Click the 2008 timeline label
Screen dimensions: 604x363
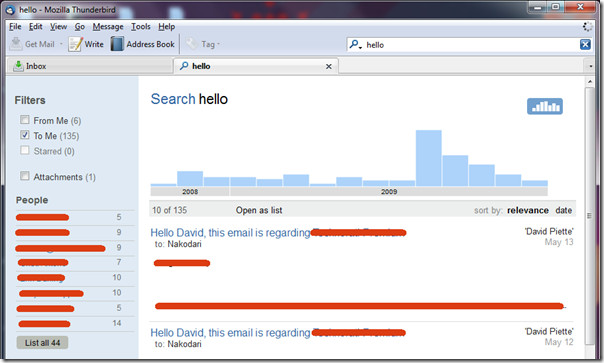(x=190, y=192)
